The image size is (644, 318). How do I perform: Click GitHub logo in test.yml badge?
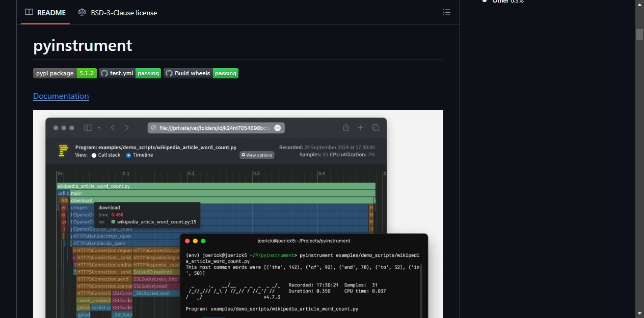pos(104,73)
